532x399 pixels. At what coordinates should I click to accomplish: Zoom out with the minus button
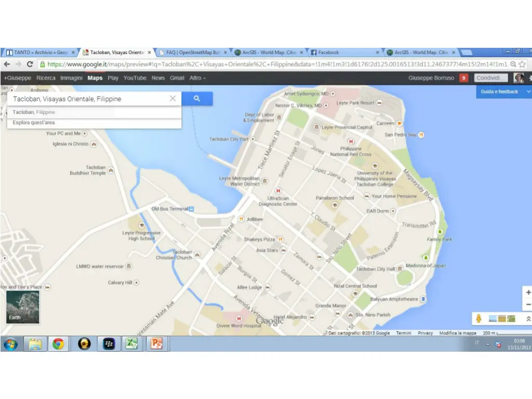pos(528,304)
